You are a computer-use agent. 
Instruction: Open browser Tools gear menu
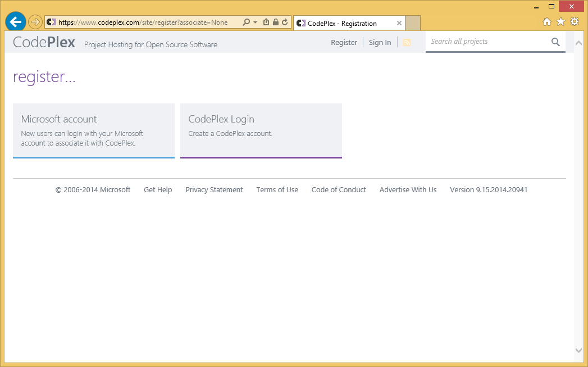click(x=575, y=22)
